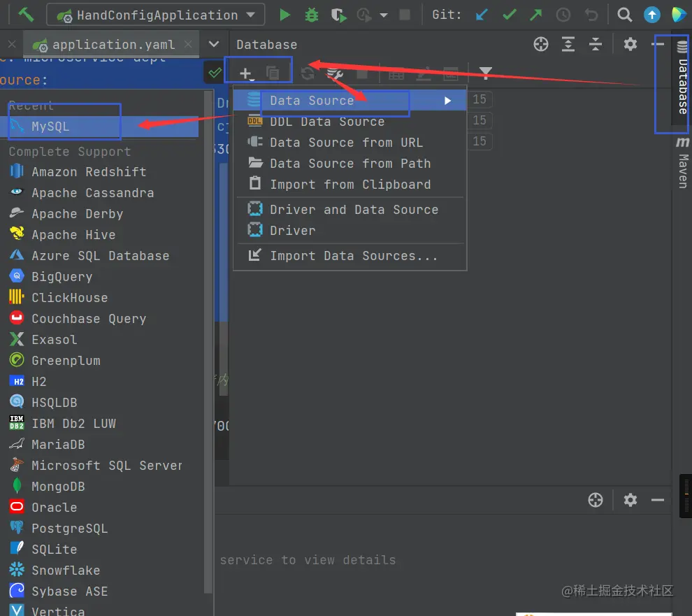Open Database panel settings gear

[x=630, y=44]
